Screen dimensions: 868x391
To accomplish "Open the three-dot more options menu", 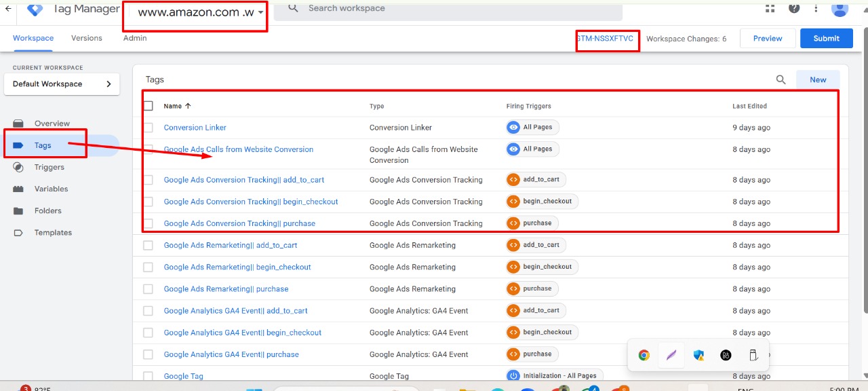I will (x=816, y=8).
